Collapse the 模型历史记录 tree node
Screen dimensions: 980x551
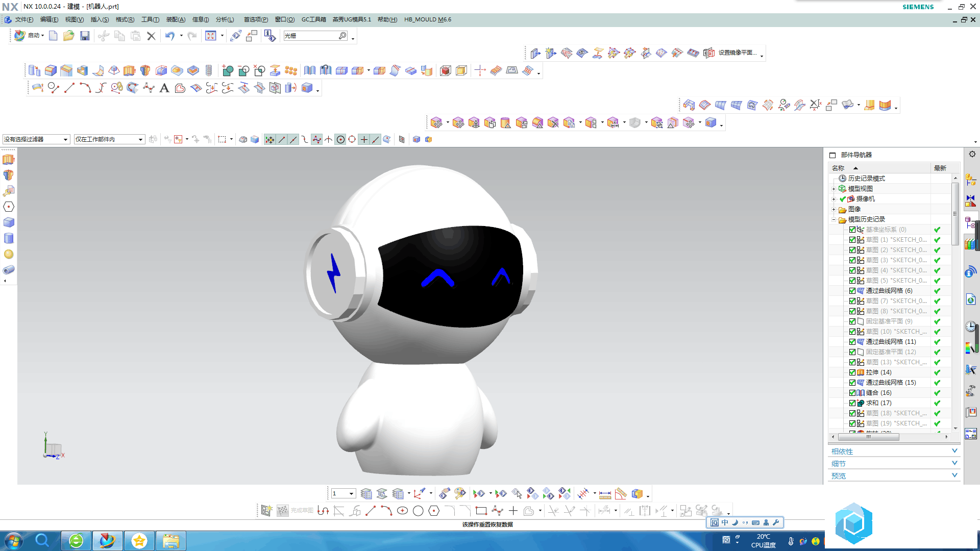[834, 219]
